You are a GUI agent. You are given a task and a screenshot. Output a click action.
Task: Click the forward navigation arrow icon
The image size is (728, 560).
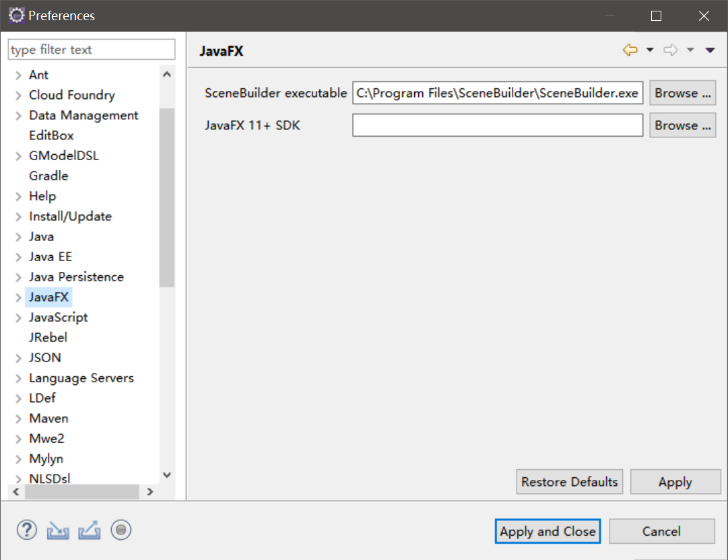(x=670, y=50)
